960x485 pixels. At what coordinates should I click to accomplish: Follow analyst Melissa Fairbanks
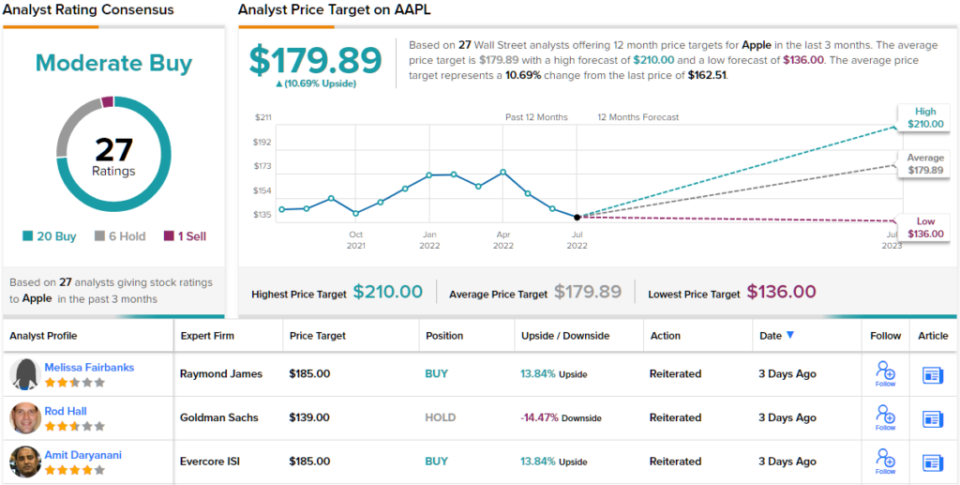[885, 373]
